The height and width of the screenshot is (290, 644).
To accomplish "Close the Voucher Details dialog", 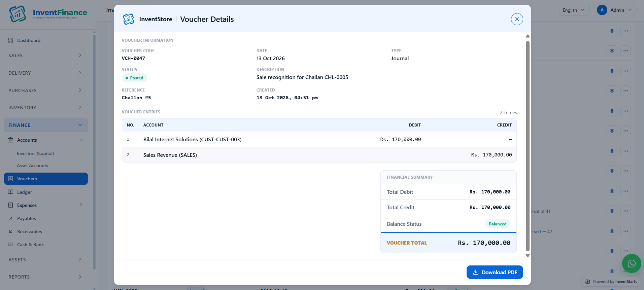I will [517, 19].
